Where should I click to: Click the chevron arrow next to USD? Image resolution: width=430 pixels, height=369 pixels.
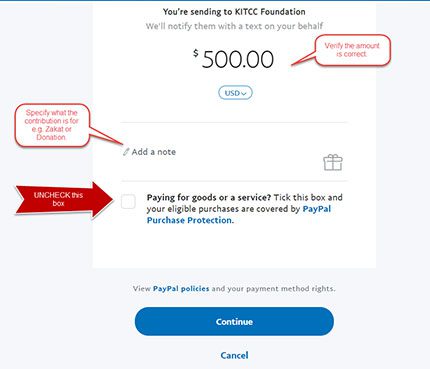coord(244,94)
